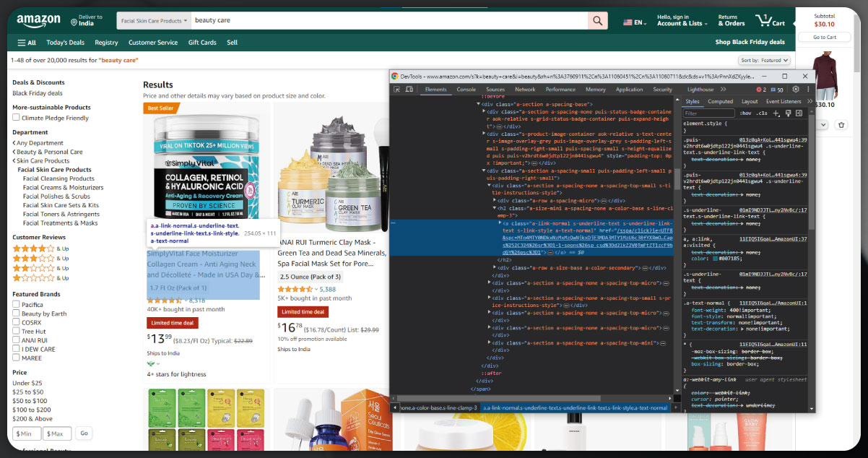Toggle Climate Pledge Friendly checkbox
The width and height of the screenshot is (868, 458).
coord(16,118)
